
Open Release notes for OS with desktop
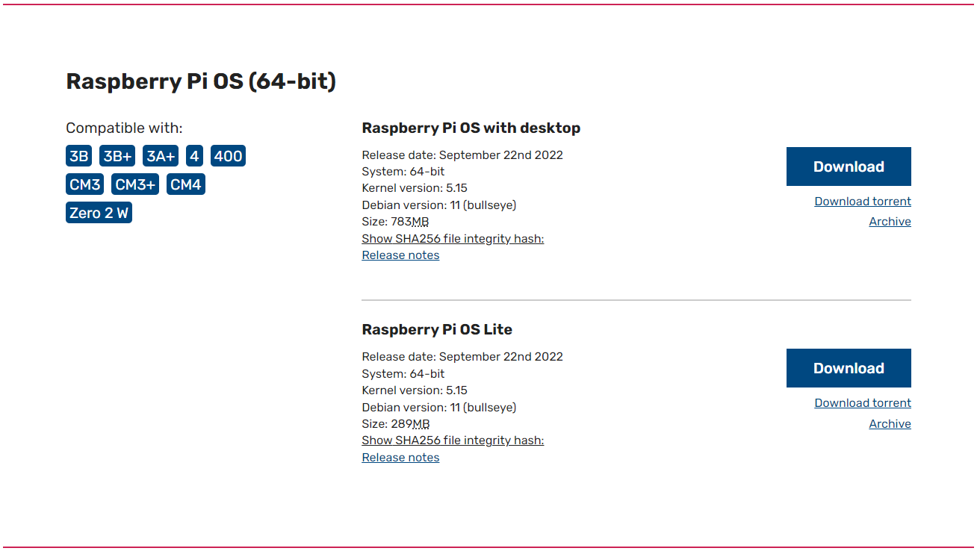click(400, 255)
